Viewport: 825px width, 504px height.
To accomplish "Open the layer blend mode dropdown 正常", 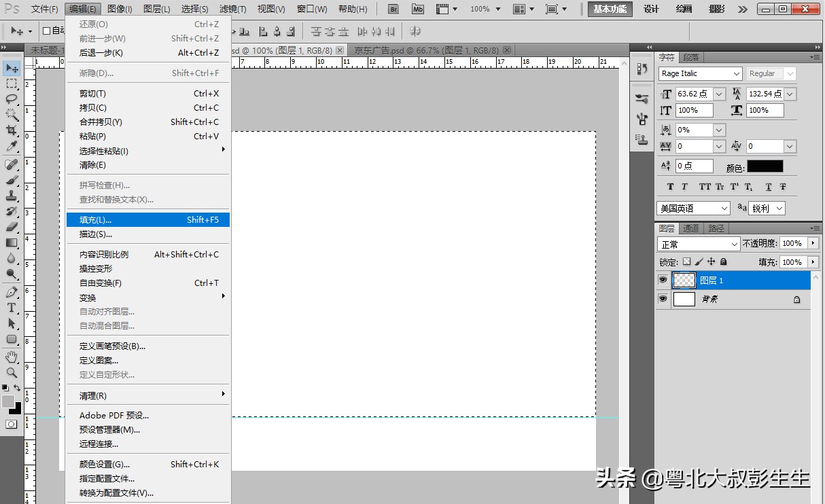I will (698, 243).
